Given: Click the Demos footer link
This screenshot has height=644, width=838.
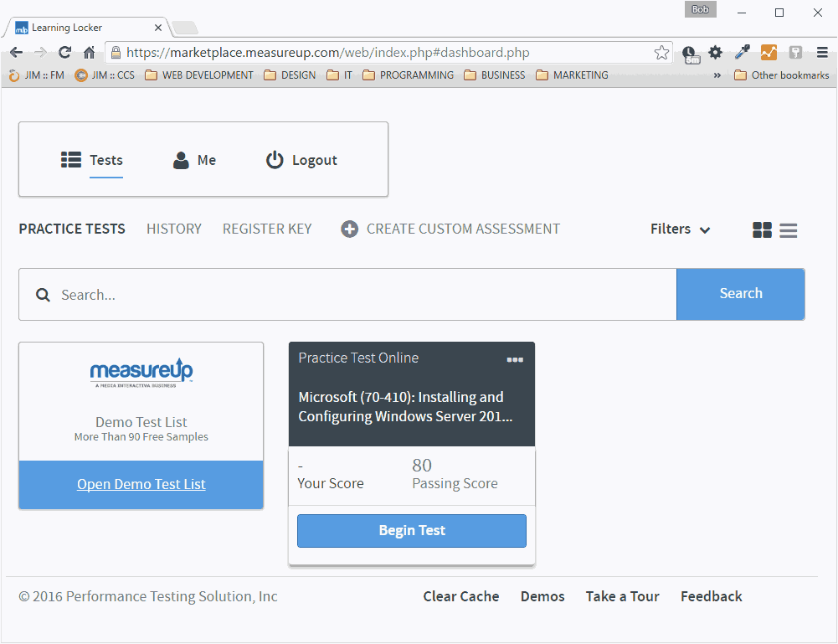Looking at the screenshot, I should pyautogui.click(x=542, y=596).
